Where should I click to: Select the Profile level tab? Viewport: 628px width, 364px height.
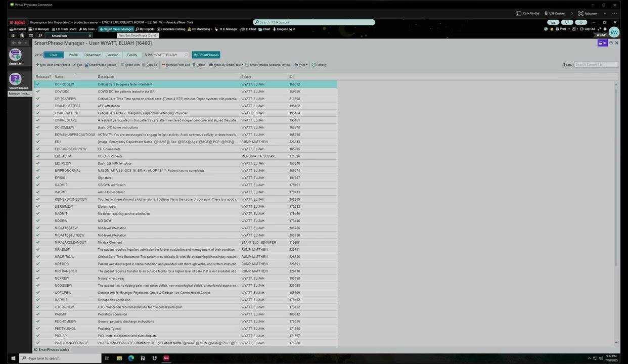73,55
